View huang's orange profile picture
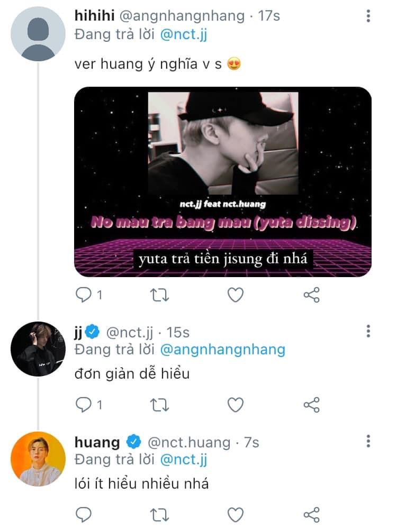 point(38,458)
